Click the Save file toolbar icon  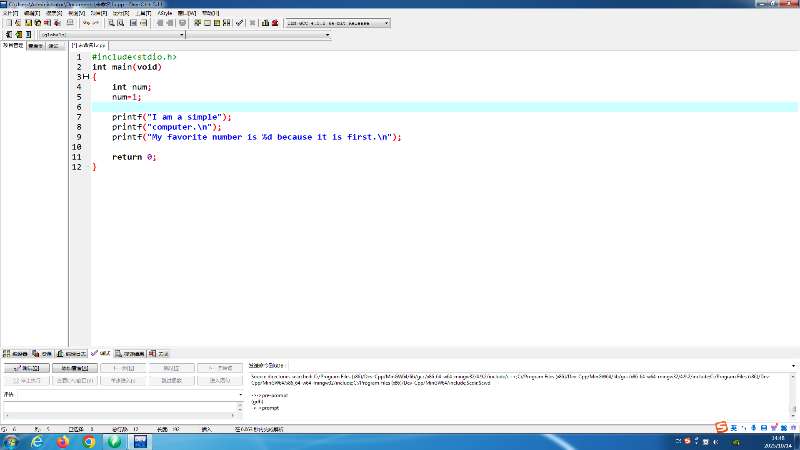pyautogui.click(x=28, y=23)
